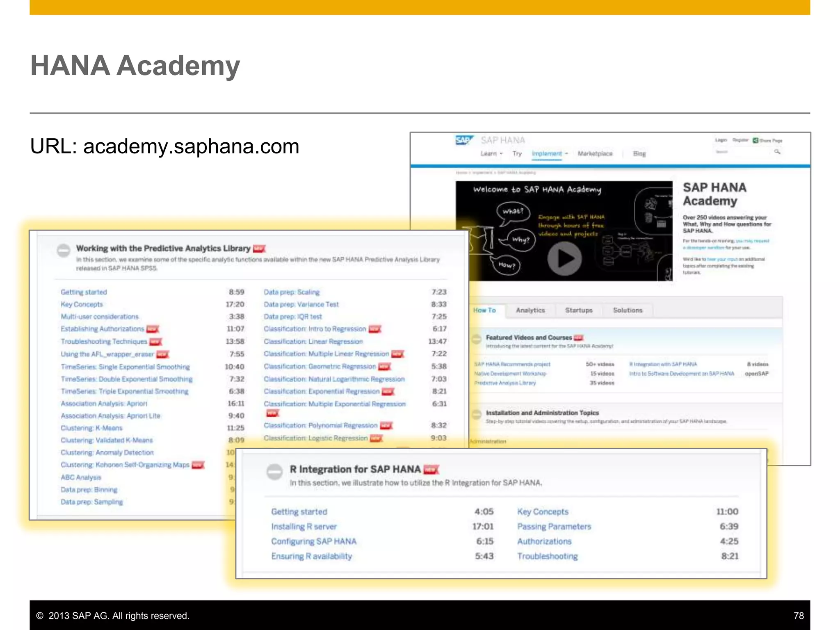Open Clustering: Kohonen Self-Organizing Maps video
840x630 pixels.
pos(125,465)
